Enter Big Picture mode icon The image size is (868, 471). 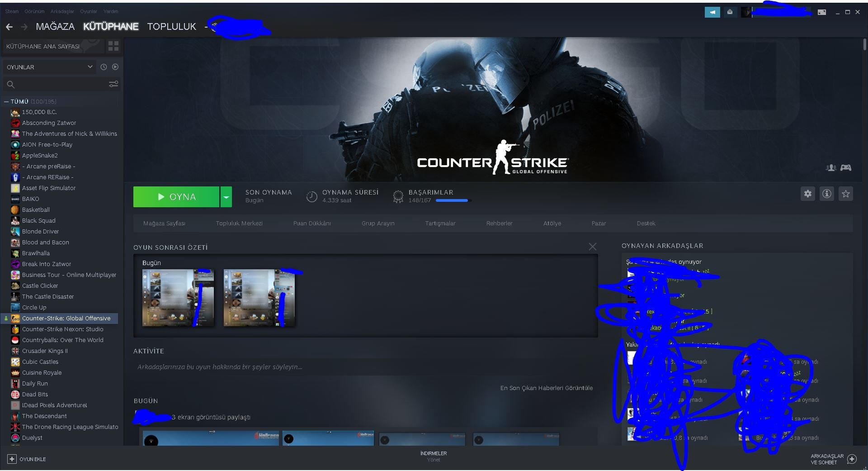coord(822,12)
